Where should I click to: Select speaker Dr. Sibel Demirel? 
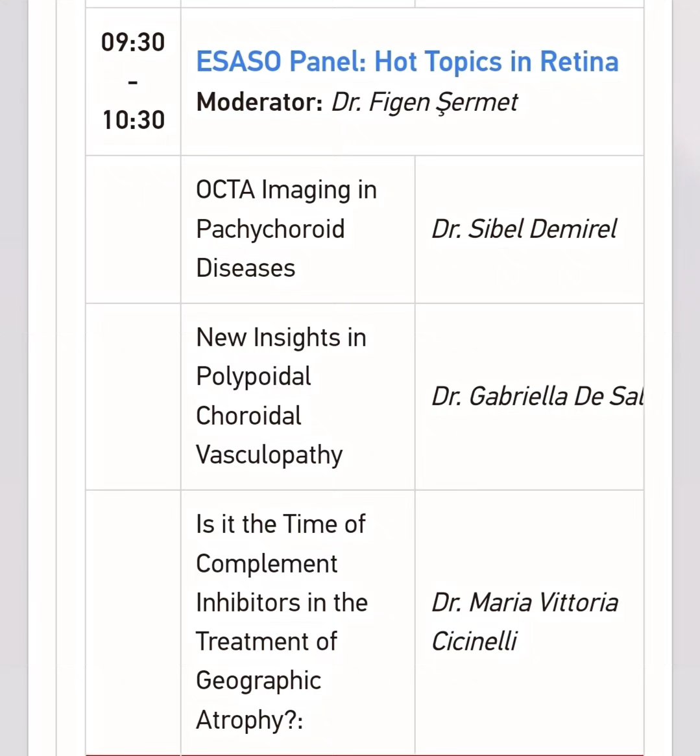(524, 229)
